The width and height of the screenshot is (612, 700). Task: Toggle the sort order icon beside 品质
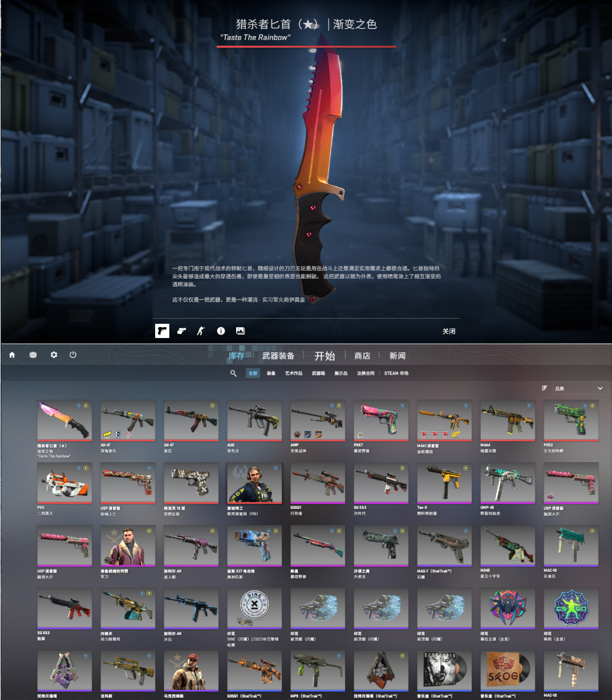click(x=544, y=388)
